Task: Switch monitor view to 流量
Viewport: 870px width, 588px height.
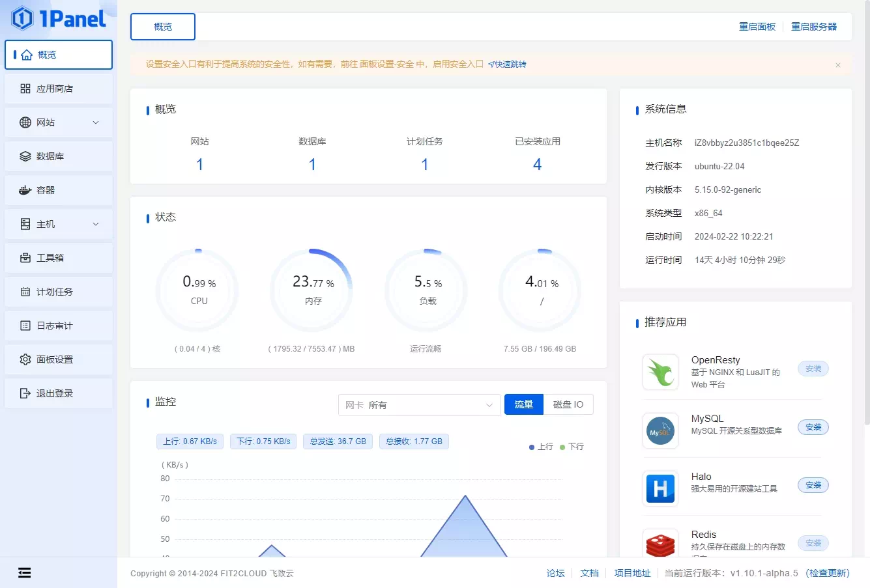Action: pos(524,404)
